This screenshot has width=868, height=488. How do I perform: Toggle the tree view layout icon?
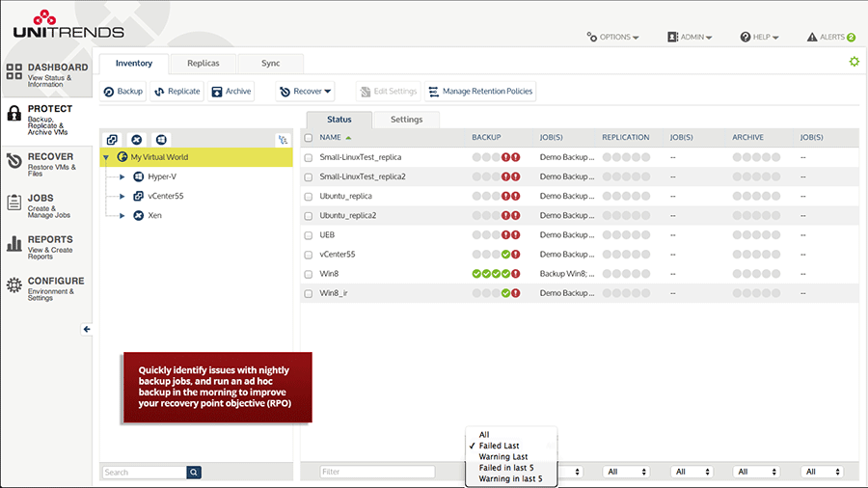(x=283, y=140)
